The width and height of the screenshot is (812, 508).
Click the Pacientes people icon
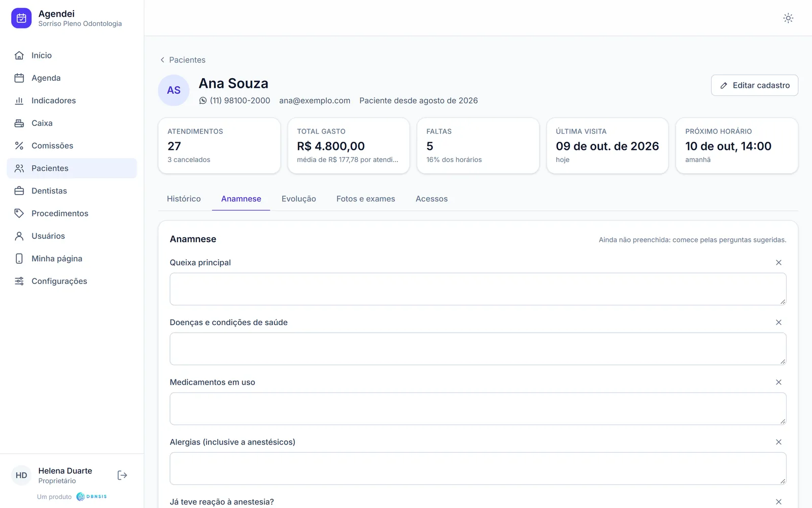19,168
